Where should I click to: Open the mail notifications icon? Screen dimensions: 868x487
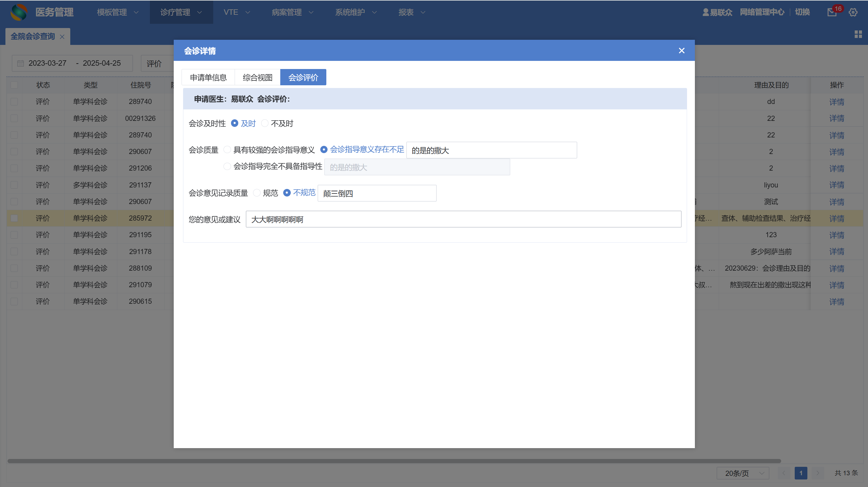(x=831, y=12)
